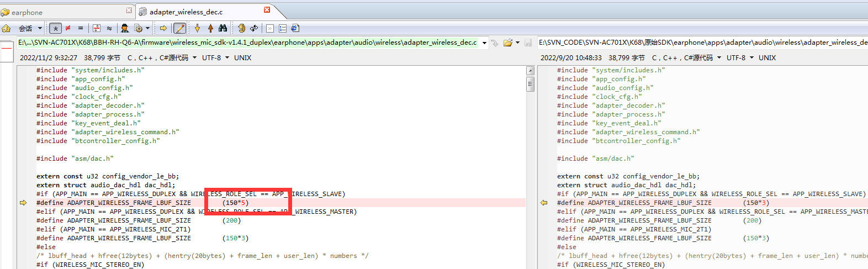The width and height of the screenshot is (868, 269).
Task: Open right pane C, C++, C# format dropdown
Action: (x=686, y=57)
